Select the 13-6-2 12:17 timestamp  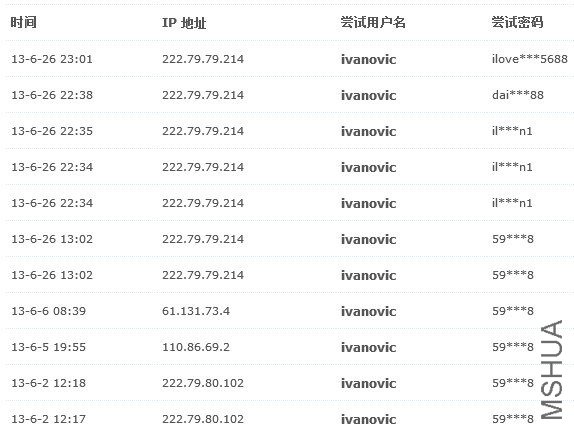coord(49,419)
